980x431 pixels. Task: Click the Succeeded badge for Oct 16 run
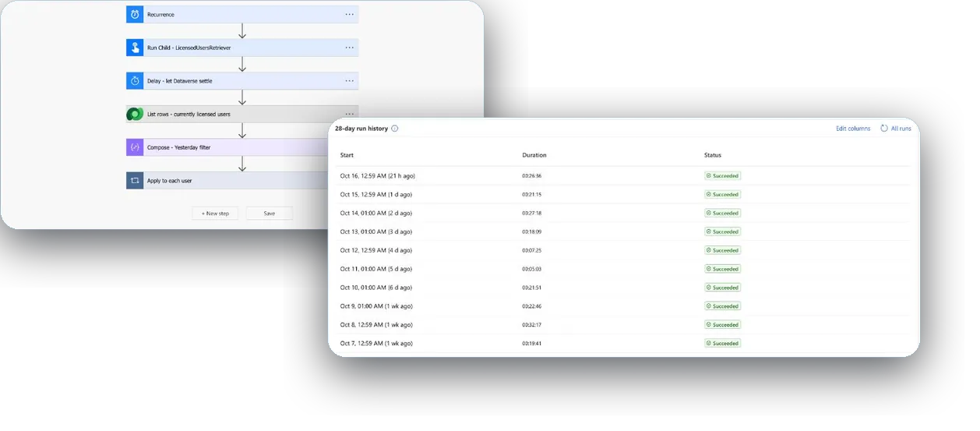[x=723, y=176]
